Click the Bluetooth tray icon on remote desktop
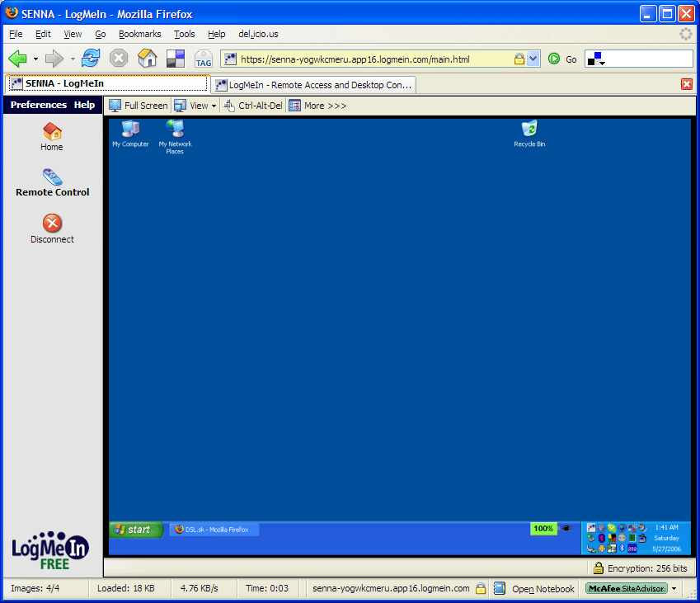The height and width of the screenshot is (603, 700). pyautogui.click(x=622, y=548)
